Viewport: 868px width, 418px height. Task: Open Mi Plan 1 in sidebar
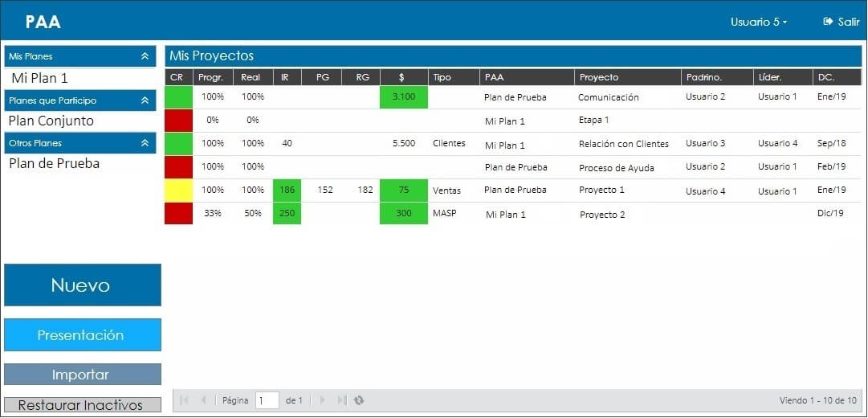[x=40, y=78]
